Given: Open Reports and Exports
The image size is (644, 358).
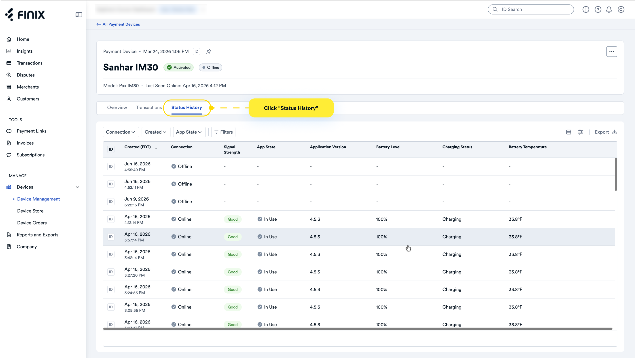Looking at the screenshot, I should (37, 235).
